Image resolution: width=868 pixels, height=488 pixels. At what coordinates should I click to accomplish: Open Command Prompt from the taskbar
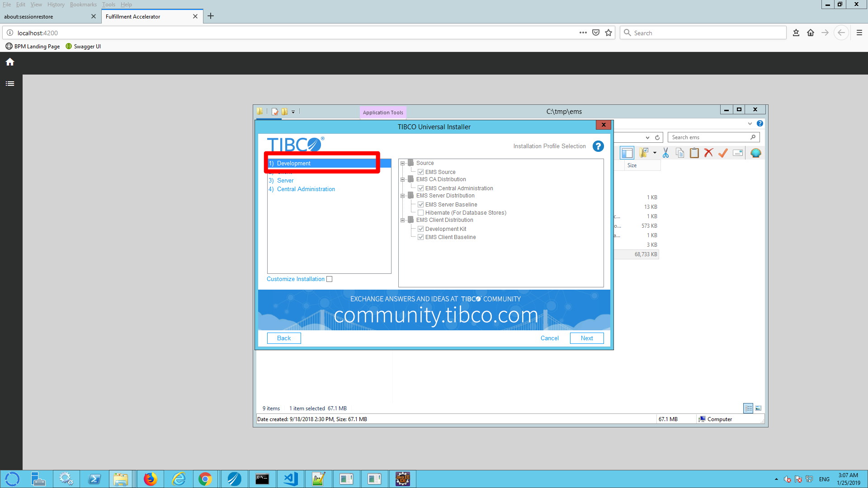click(262, 479)
